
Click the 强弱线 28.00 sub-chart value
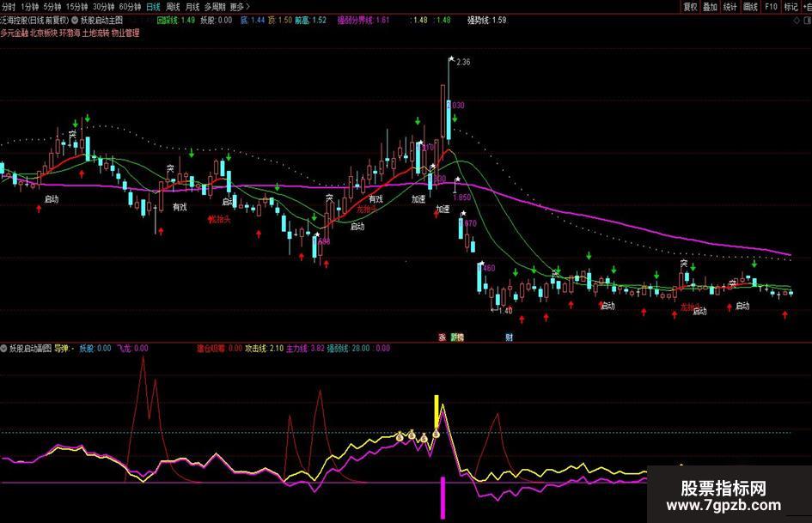point(348,349)
